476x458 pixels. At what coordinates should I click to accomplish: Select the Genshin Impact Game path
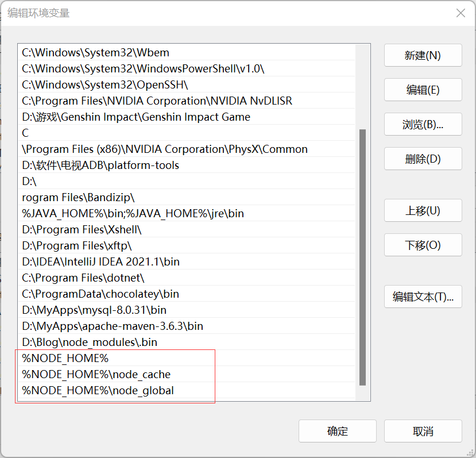click(136, 117)
